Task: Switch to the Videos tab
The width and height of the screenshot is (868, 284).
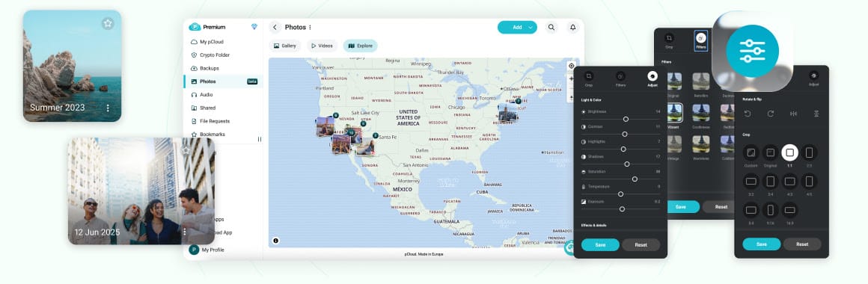Action: click(322, 46)
